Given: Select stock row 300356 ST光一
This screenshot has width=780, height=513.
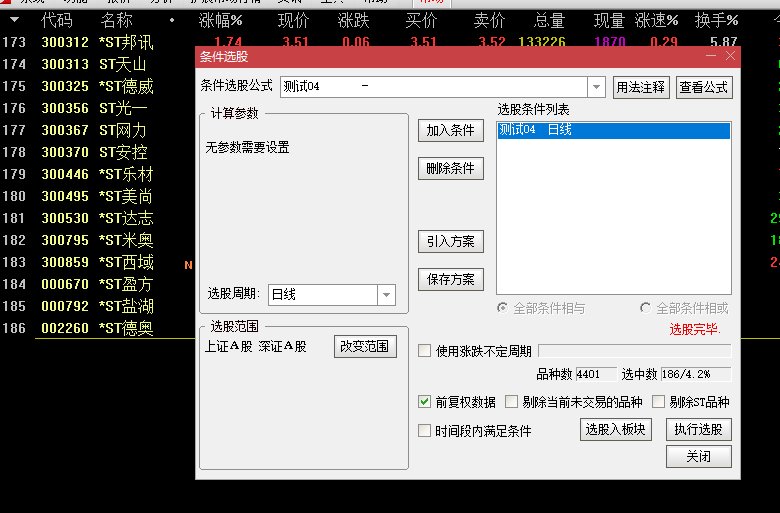Looking at the screenshot, I should 98,108.
